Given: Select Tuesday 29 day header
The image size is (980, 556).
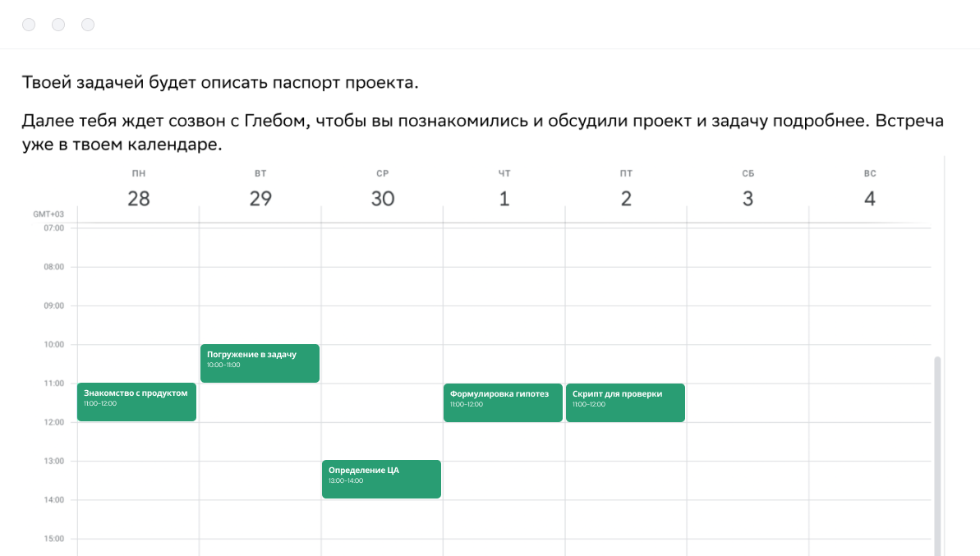Looking at the screenshot, I should tap(260, 198).
